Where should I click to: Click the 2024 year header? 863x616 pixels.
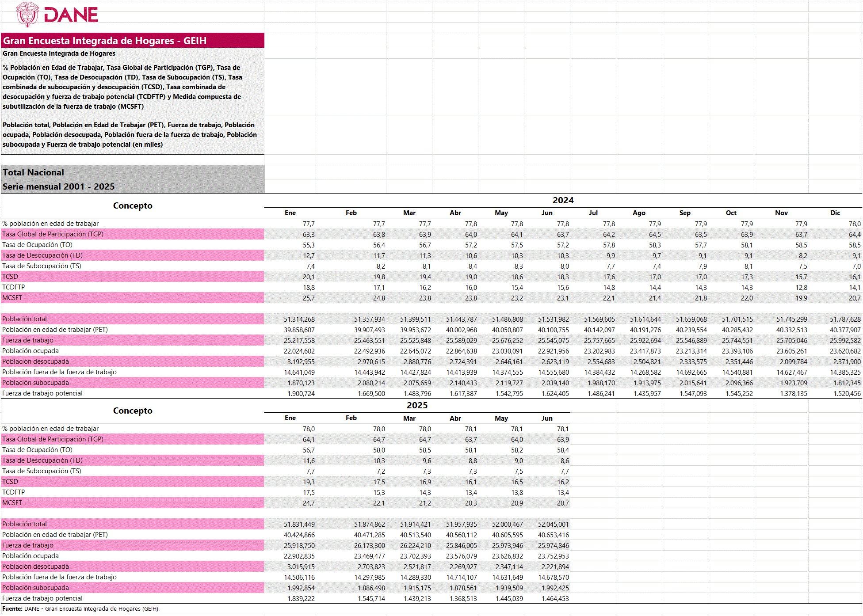[563, 200]
